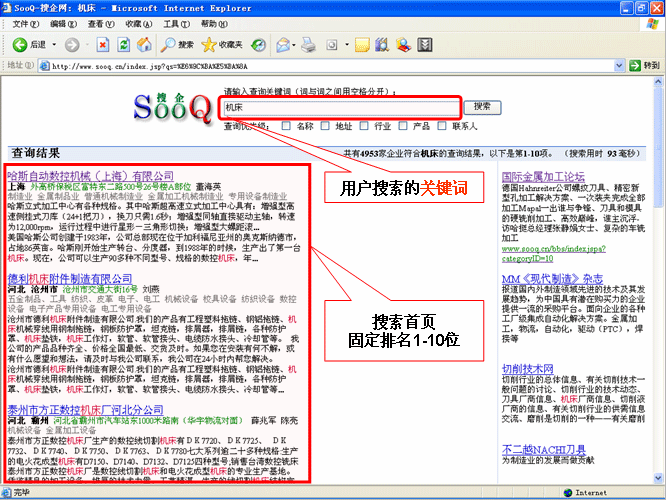Screen dimensions: 666x500
Task: Refresh the page using the green arrows icon
Action: click(x=124, y=45)
